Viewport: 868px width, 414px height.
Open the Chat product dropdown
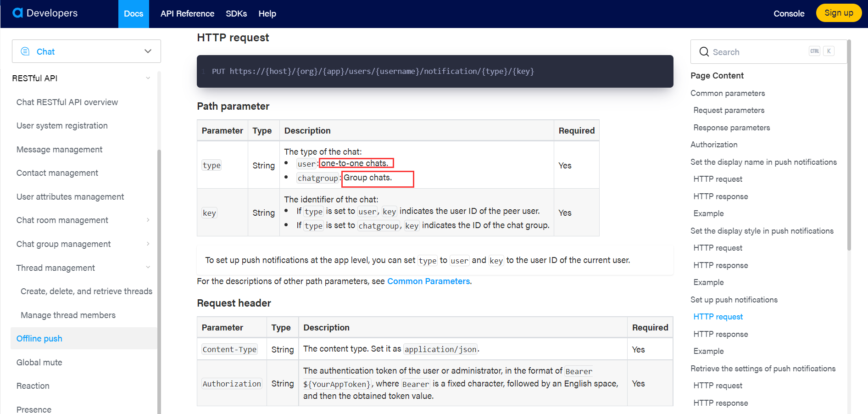point(148,51)
